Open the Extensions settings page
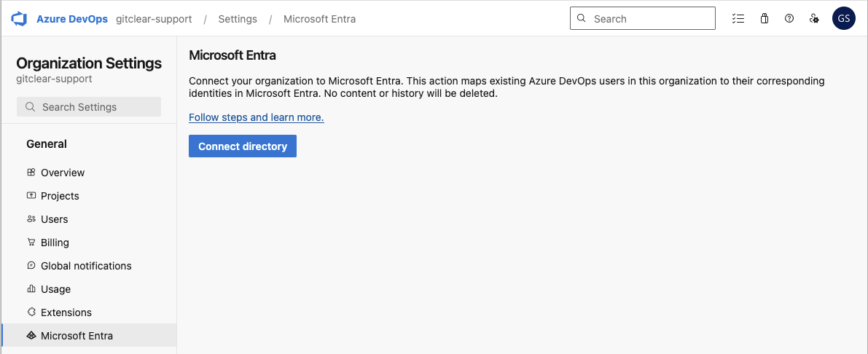 [x=66, y=312]
